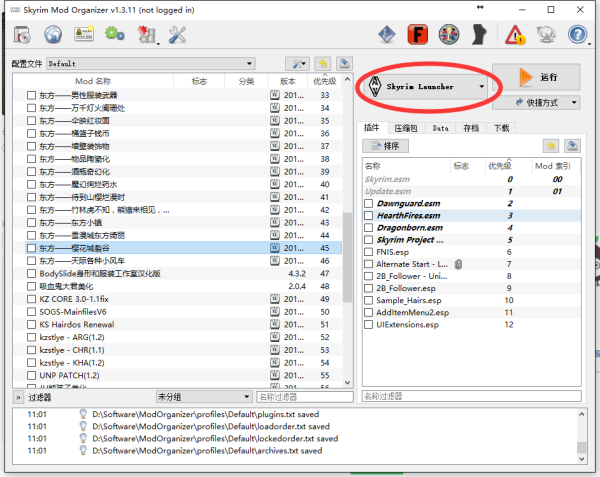Open the Profiles ID card icon
Image resolution: width=600 pixels, height=477 pixels.
coord(84,34)
